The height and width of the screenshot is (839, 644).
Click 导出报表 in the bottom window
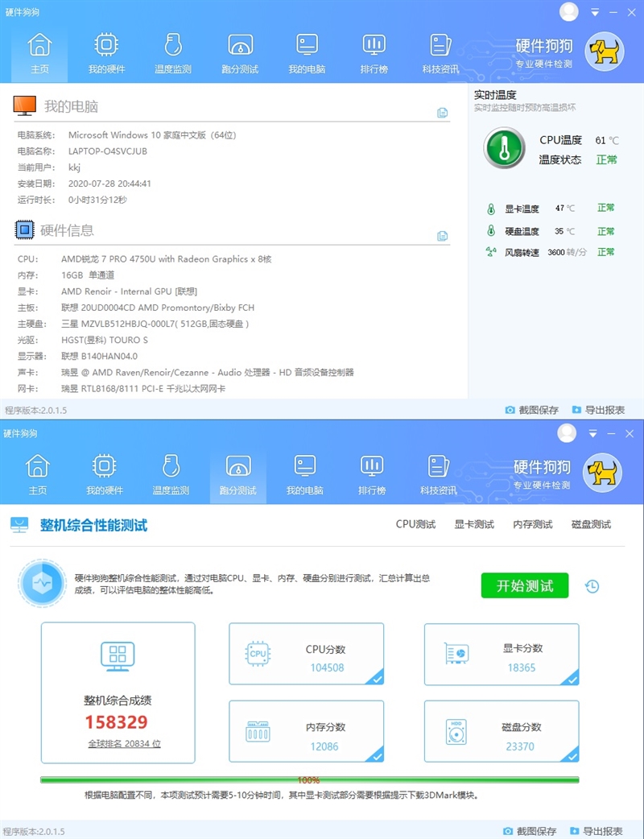596,831
